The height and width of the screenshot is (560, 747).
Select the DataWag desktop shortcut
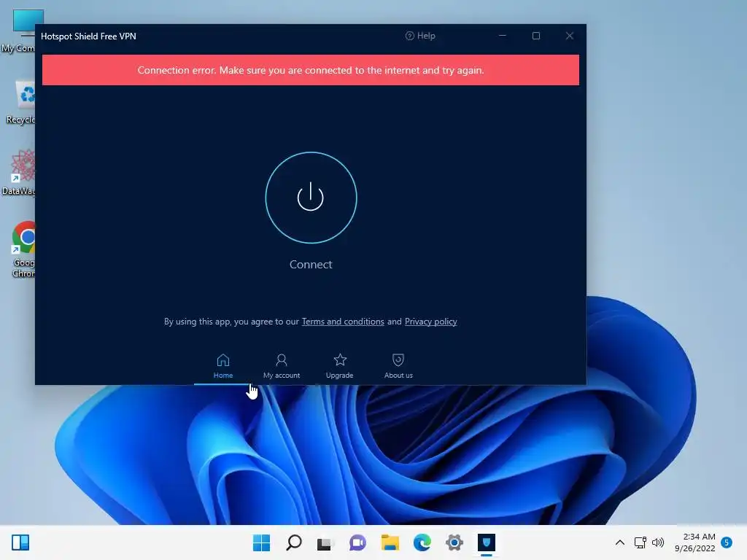pos(18,173)
